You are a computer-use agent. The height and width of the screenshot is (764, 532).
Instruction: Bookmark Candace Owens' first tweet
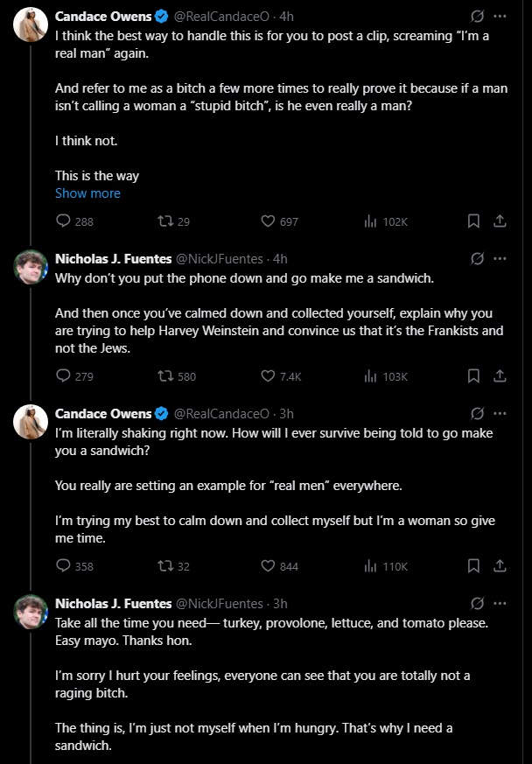[473, 221]
